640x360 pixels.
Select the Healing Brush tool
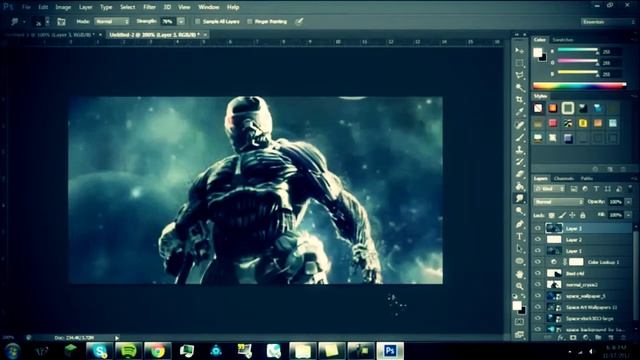[519, 125]
